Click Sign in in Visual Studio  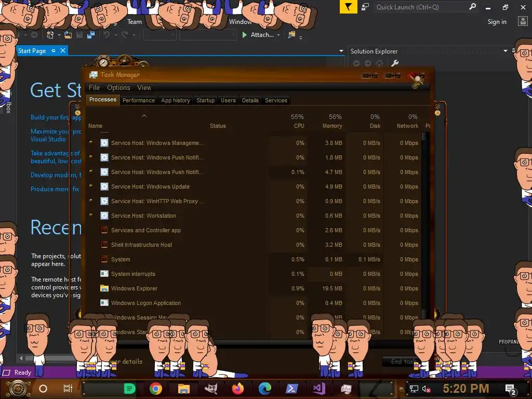pyautogui.click(x=497, y=22)
